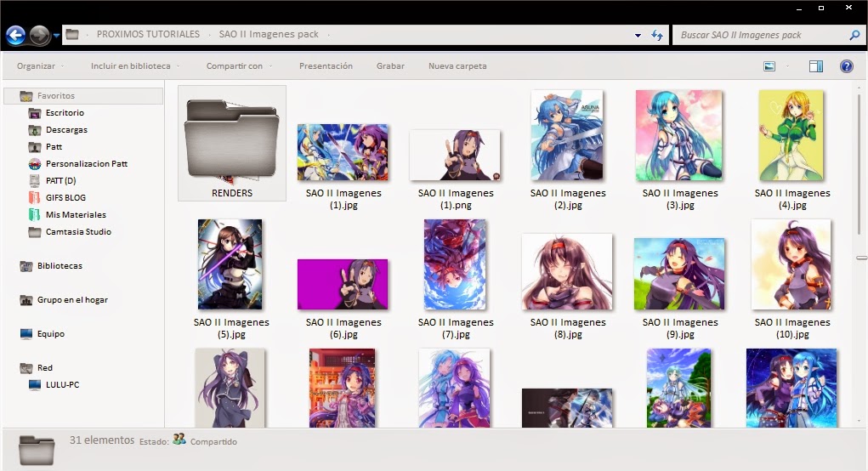Click the Compartido status in details pane

pos(213,441)
